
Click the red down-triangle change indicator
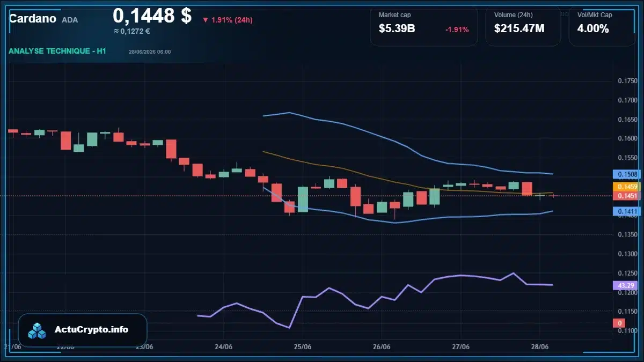pyautogui.click(x=205, y=20)
